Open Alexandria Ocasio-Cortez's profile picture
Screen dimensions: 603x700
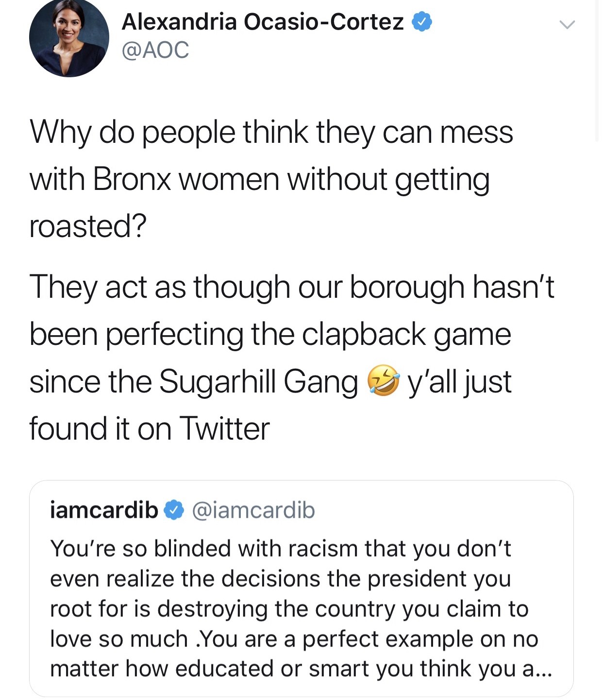[x=69, y=37]
